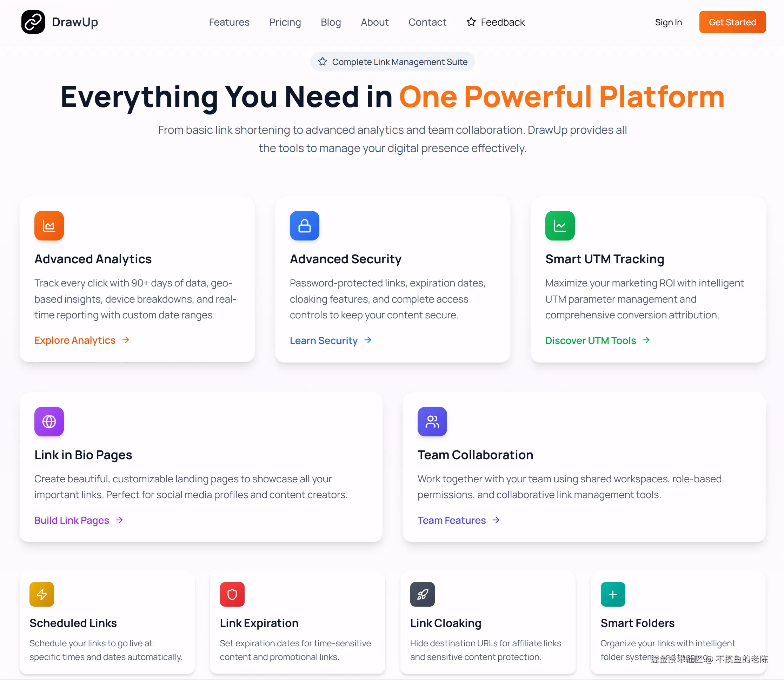The width and height of the screenshot is (784, 680).
Task: Click the Complete Link Management Suite badge
Action: pos(392,62)
